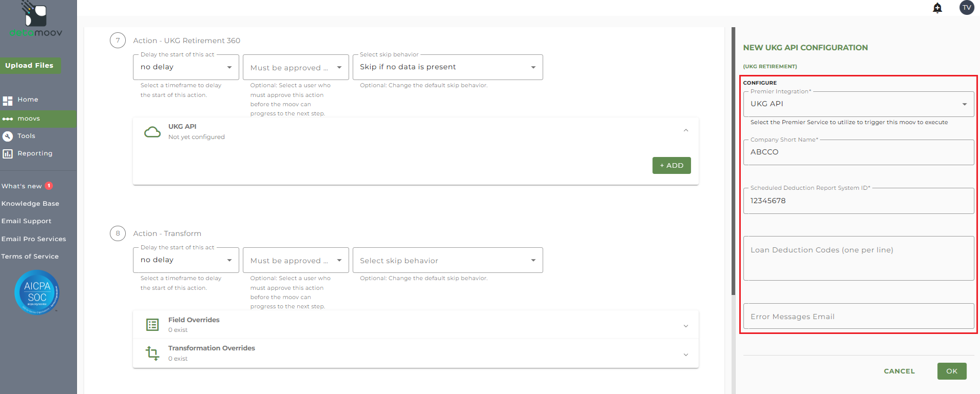Image resolution: width=980 pixels, height=394 pixels.
Task: Click the AICPA SOC badge
Action: coord(37,292)
